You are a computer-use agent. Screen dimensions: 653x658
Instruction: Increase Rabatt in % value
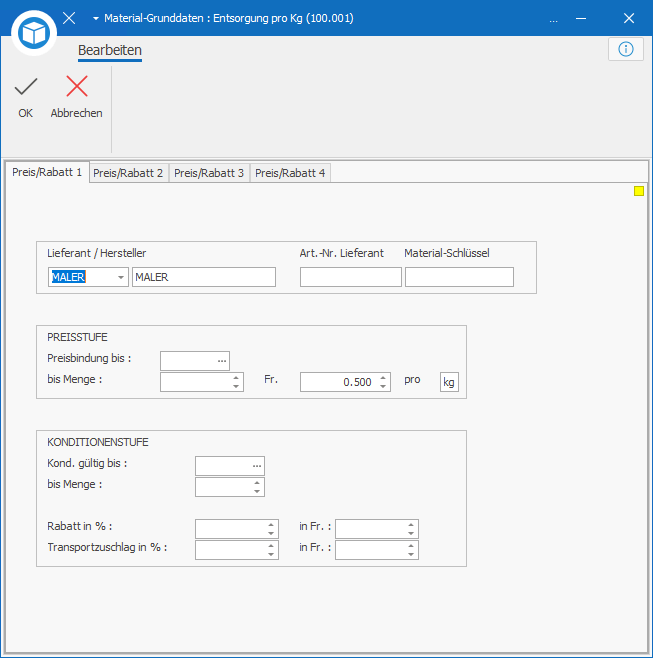tap(271, 525)
